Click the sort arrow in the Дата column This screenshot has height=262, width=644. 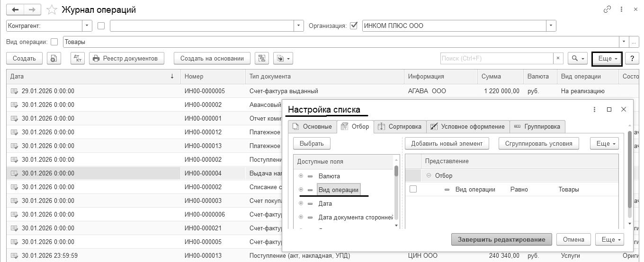(x=172, y=76)
